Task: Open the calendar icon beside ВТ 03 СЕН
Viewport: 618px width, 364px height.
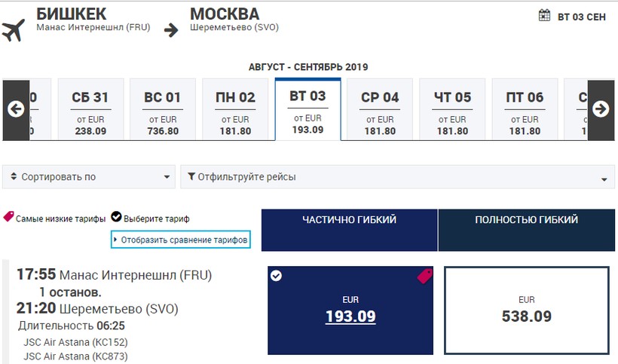Action: pyautogui.click(x=544, y=16)
